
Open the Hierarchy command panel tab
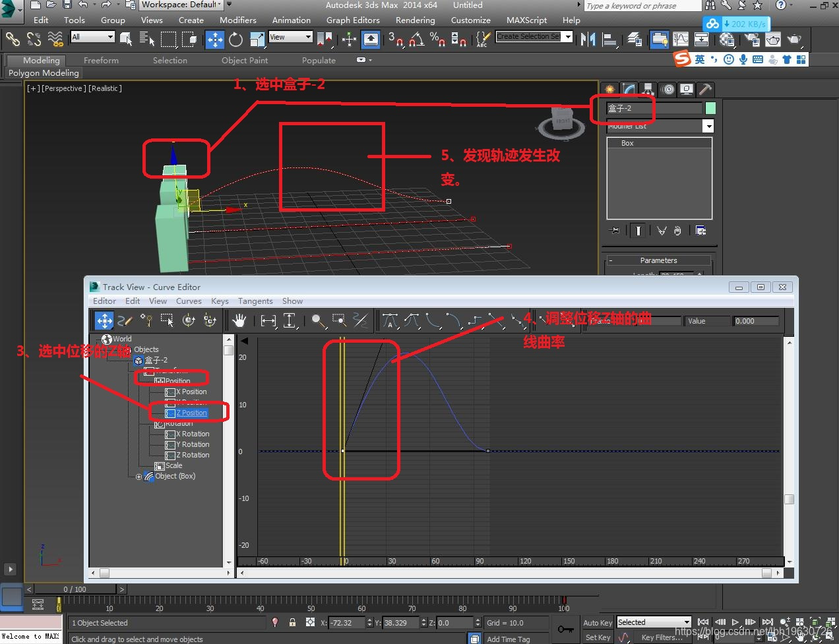point(648,89)
